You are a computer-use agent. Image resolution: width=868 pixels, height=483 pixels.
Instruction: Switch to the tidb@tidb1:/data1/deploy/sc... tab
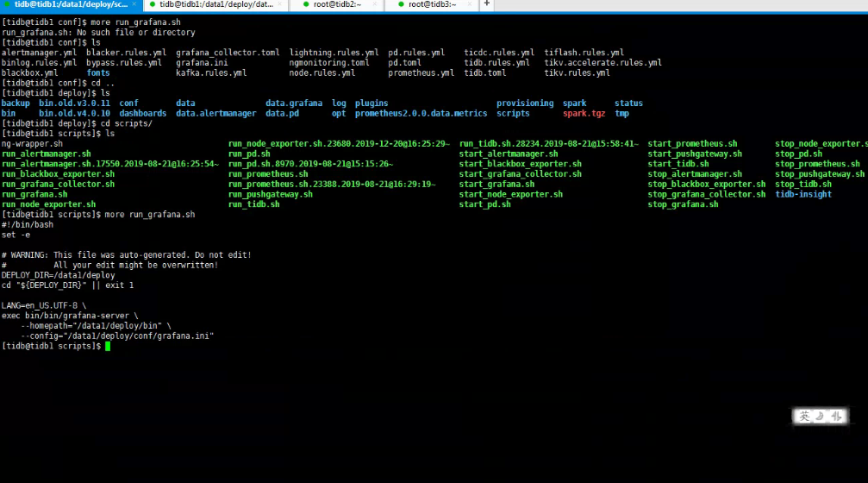tap(71, 4)
